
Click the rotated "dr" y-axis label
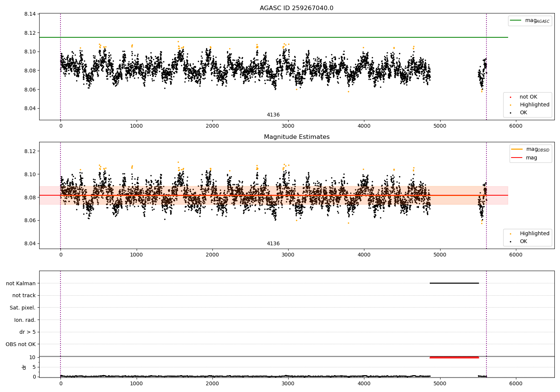[x=24, y=367]
